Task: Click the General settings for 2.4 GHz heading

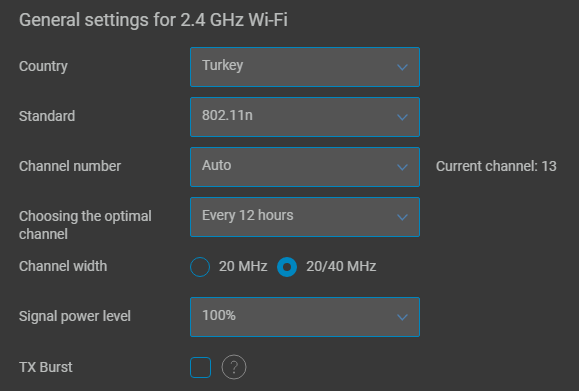Action: [x=153, y=20]
